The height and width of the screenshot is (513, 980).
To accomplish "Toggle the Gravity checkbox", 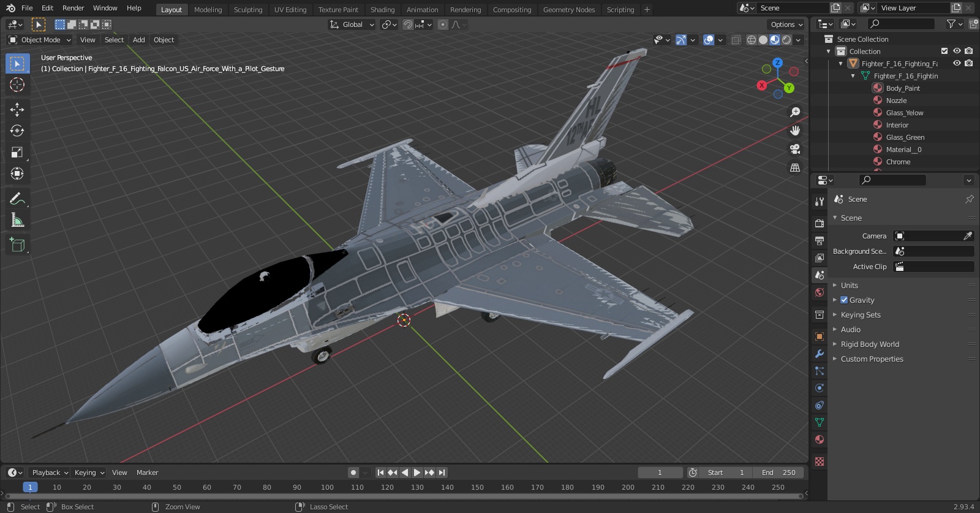I will (x=844, y=300).
